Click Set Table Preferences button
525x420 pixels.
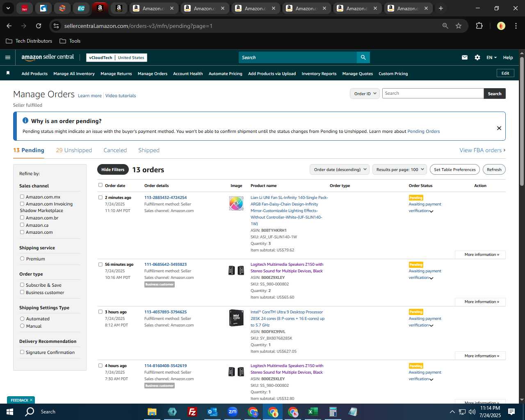(455, 169)
